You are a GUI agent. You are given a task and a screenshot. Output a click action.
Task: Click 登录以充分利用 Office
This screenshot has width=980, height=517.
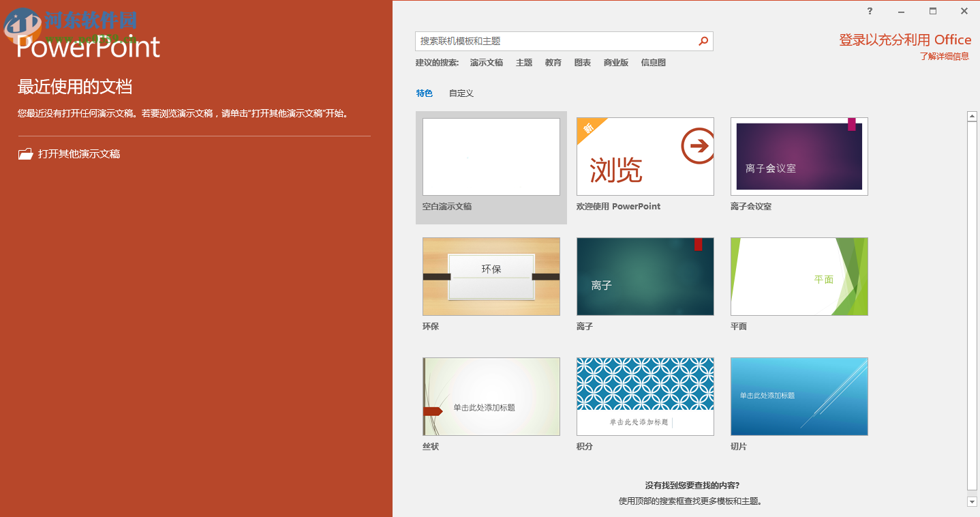(x=904, y=40)
